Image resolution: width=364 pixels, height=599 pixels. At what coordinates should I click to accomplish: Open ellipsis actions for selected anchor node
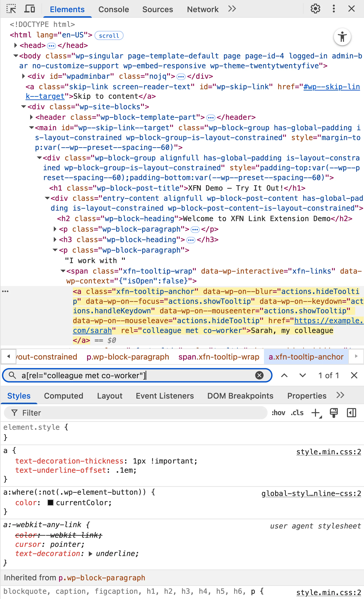5,291
